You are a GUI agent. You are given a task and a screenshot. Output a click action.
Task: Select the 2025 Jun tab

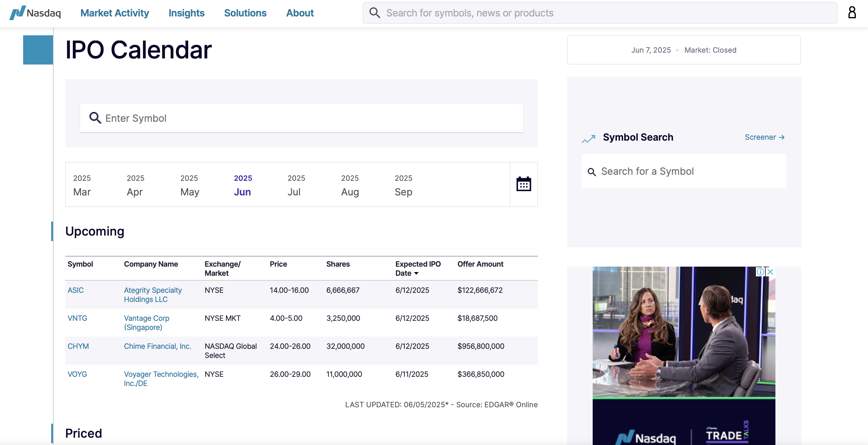point(243,185)
